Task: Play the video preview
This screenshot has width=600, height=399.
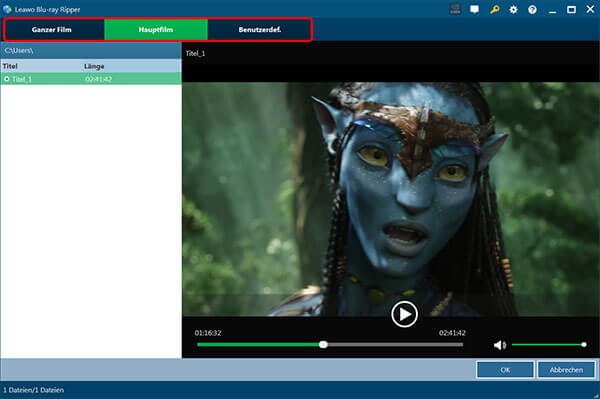Action: [x=404, y=314]
